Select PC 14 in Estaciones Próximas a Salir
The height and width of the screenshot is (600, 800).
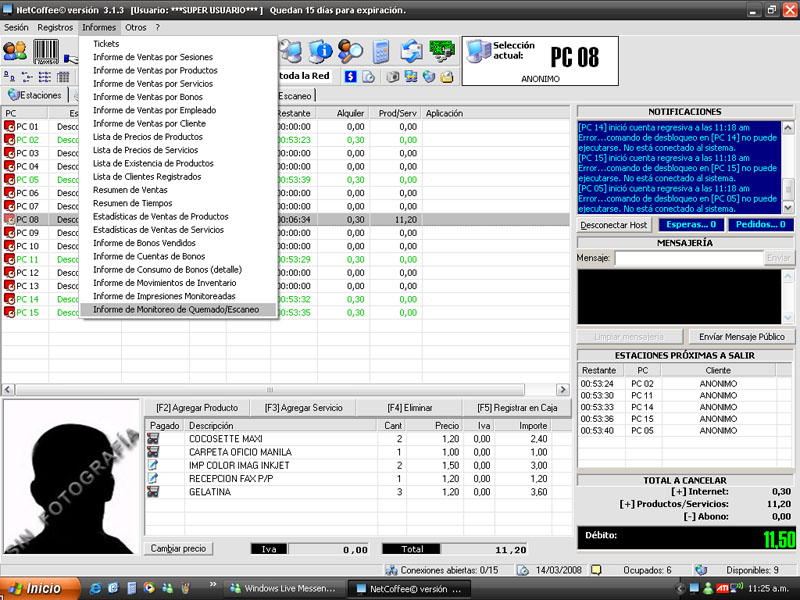coord(685,407)
